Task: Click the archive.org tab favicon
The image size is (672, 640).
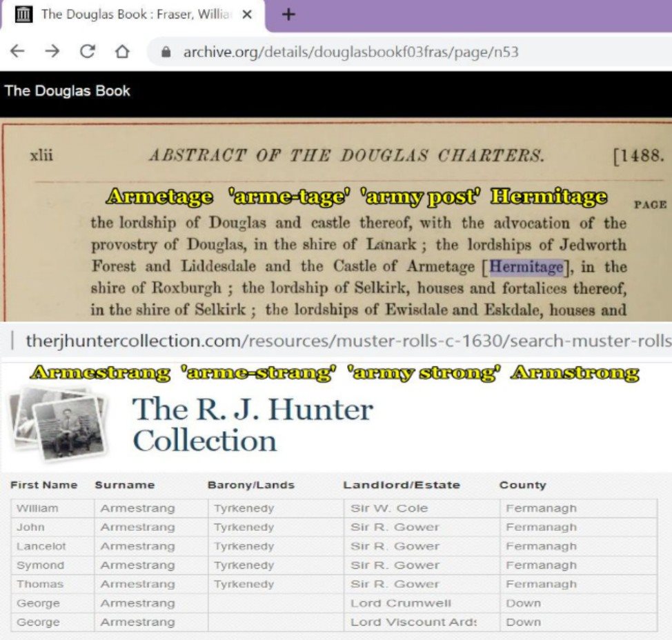Action: coord(23,14)
